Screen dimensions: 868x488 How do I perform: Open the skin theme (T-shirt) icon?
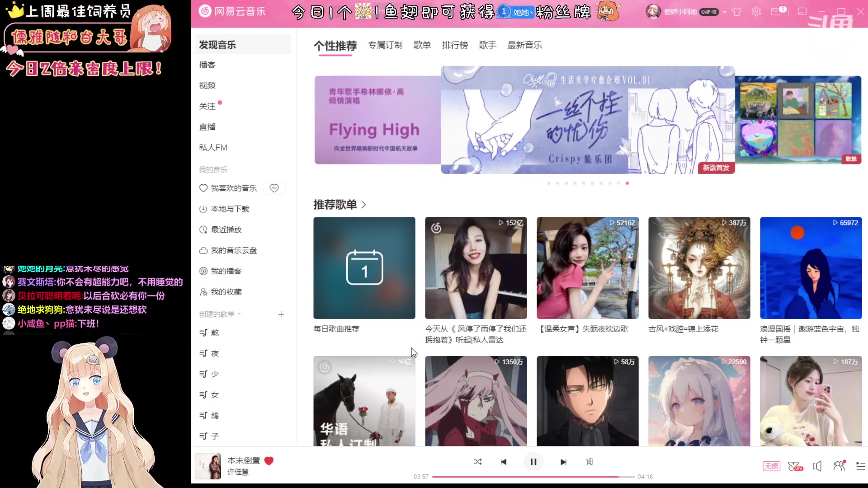coord(737,12)
